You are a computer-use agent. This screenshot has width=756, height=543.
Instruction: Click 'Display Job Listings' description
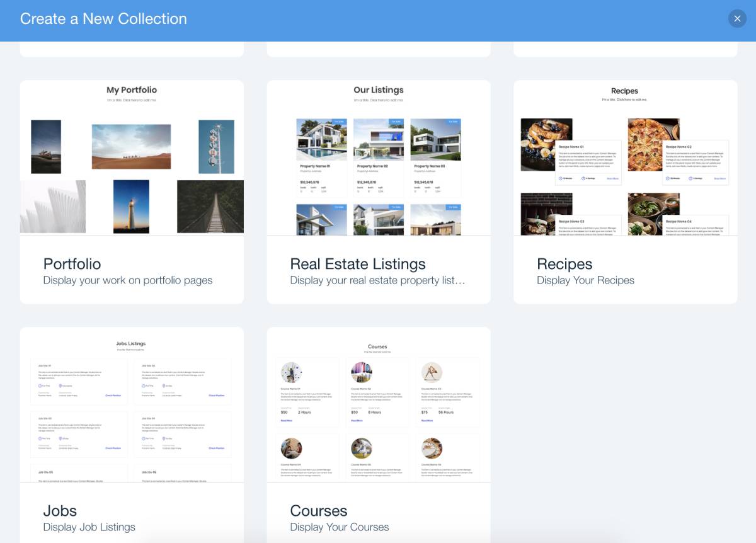pyautogui.click(x=89, y=527)
